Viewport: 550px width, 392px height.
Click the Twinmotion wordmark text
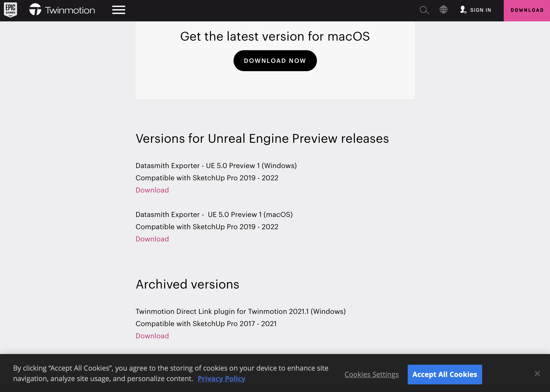click(x=70, y=10)
